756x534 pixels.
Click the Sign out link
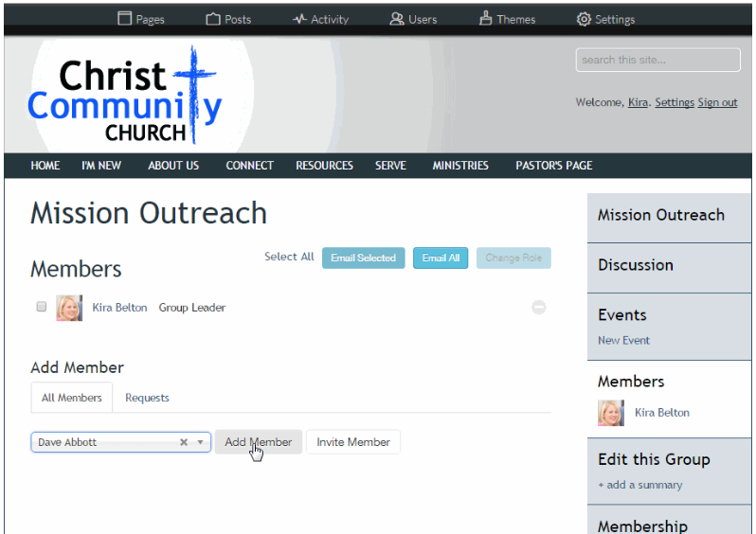click(x=717, y=102)
